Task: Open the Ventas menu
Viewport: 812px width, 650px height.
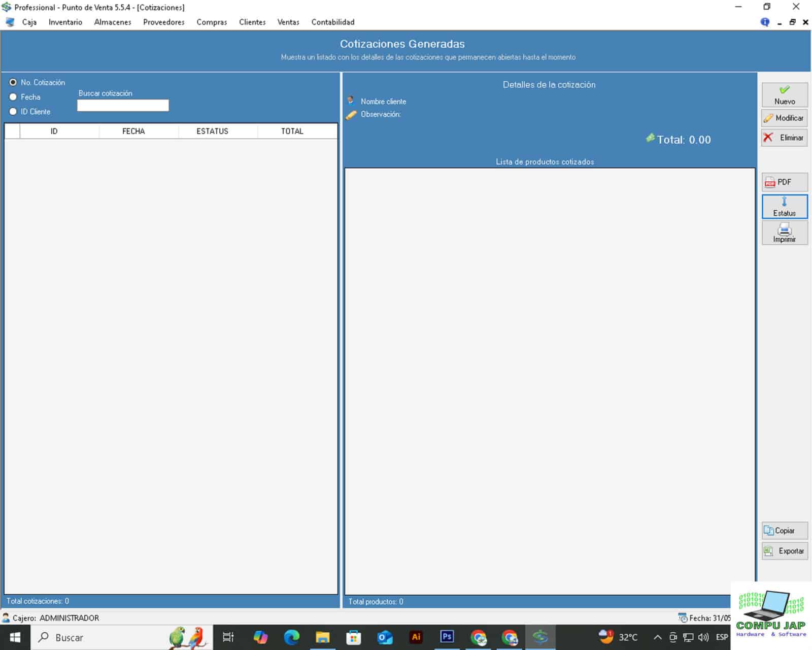Action: click(288, 22)
